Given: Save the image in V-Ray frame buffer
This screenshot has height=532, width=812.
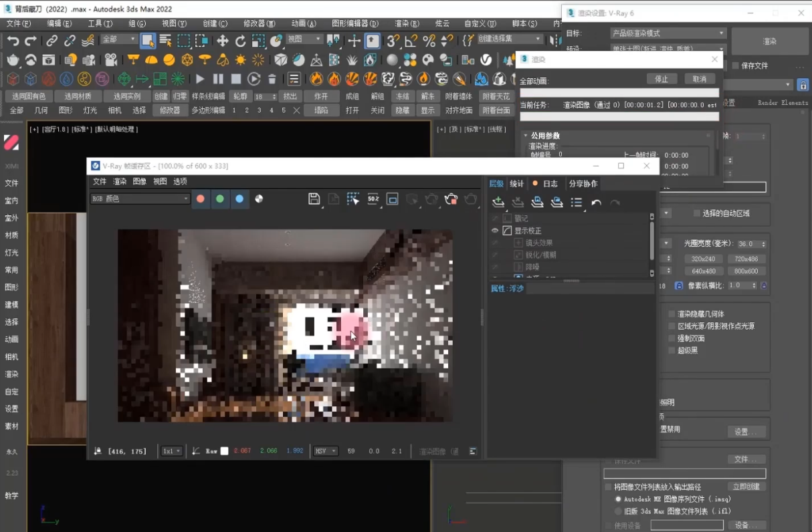Looking at the screenshot, I should click(x=314, y=198).
